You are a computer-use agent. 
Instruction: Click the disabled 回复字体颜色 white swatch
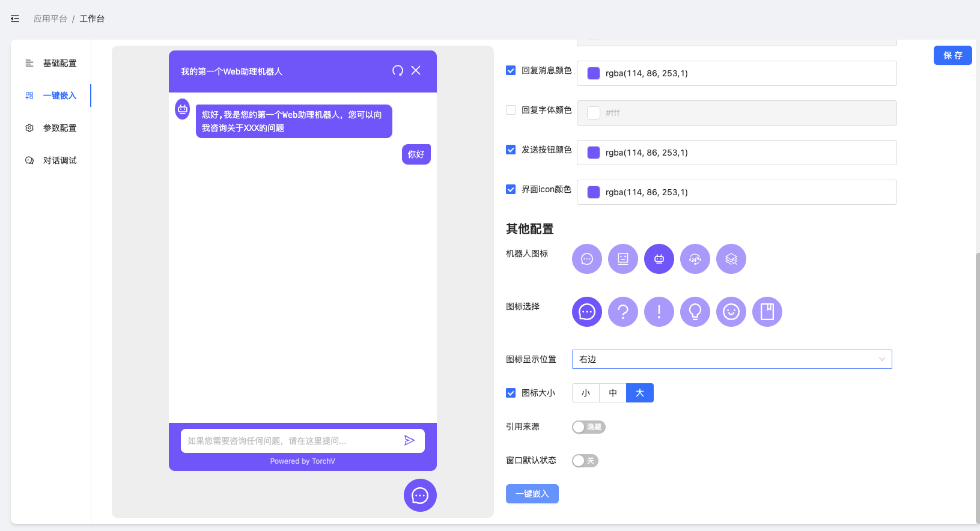pos(594,113)
